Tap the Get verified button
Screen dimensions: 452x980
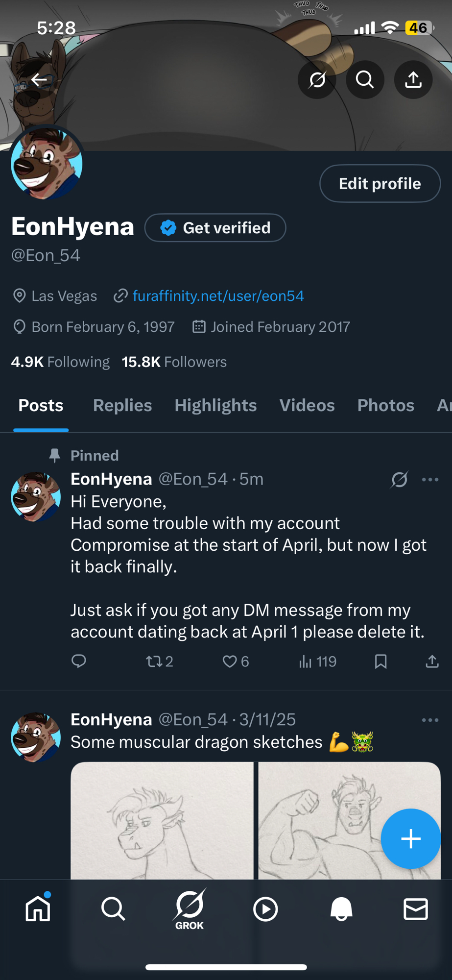[215, 228]
